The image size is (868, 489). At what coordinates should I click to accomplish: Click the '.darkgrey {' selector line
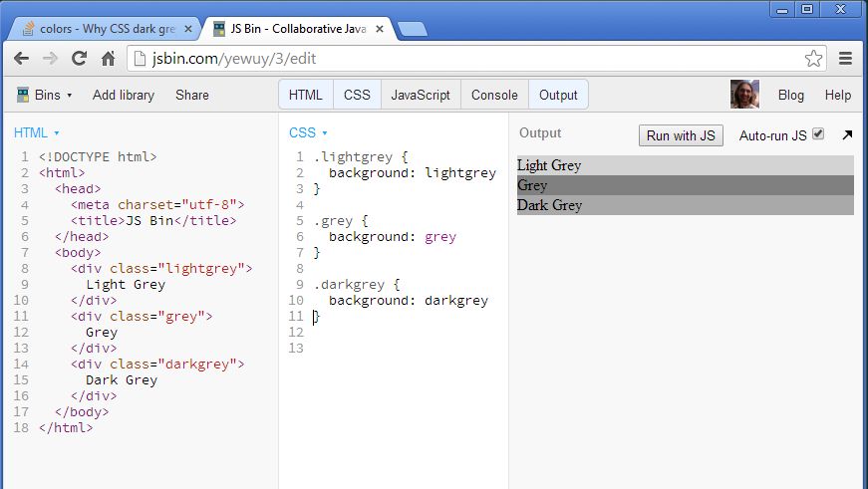pyautogui.click(x=357, y=284)
